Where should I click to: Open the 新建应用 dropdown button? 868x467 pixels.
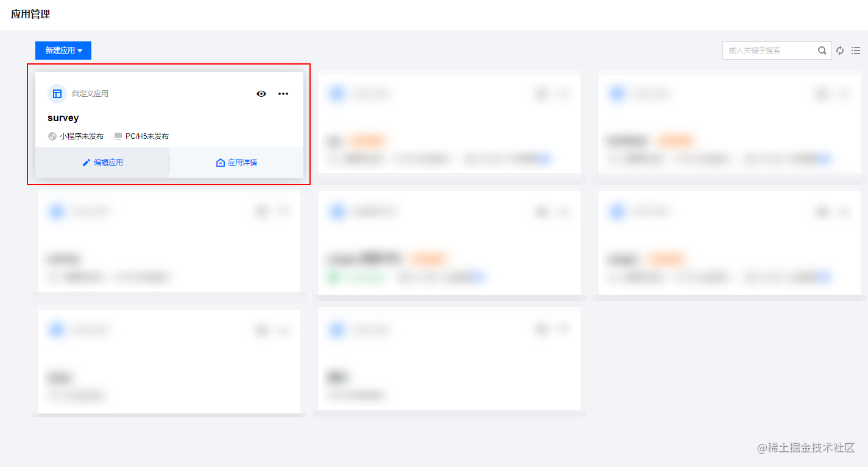pyautogui.click(x=63, y=51)
